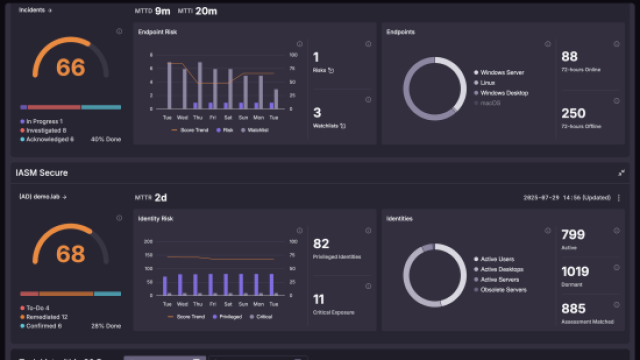
Task: Toggle Critical legend in Identity Risk chart
Action: tap(261, 317)
